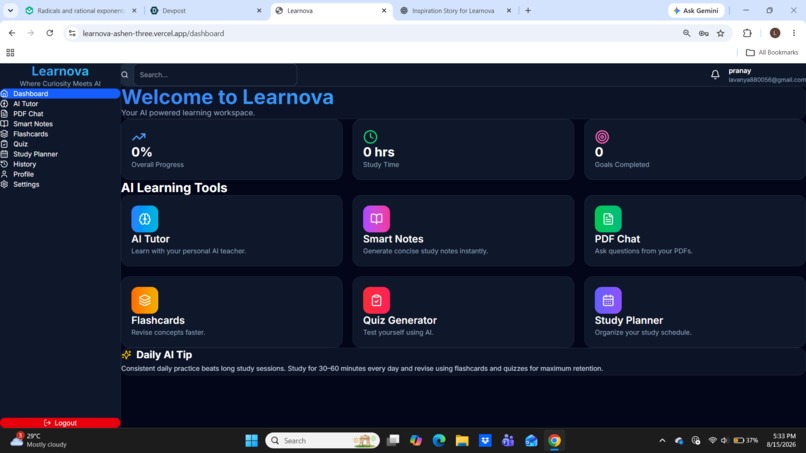Open the Windows Start button
806x453 pixels.
coord(251,441)
